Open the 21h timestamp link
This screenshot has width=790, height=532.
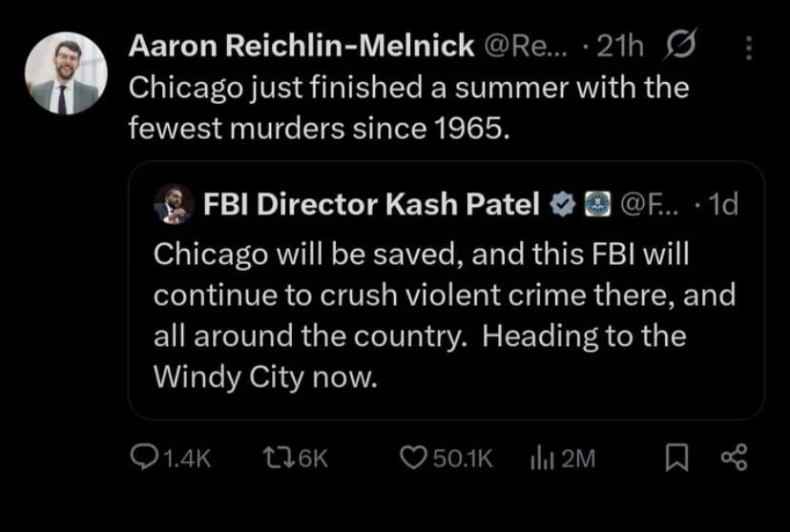pos(619,45)
